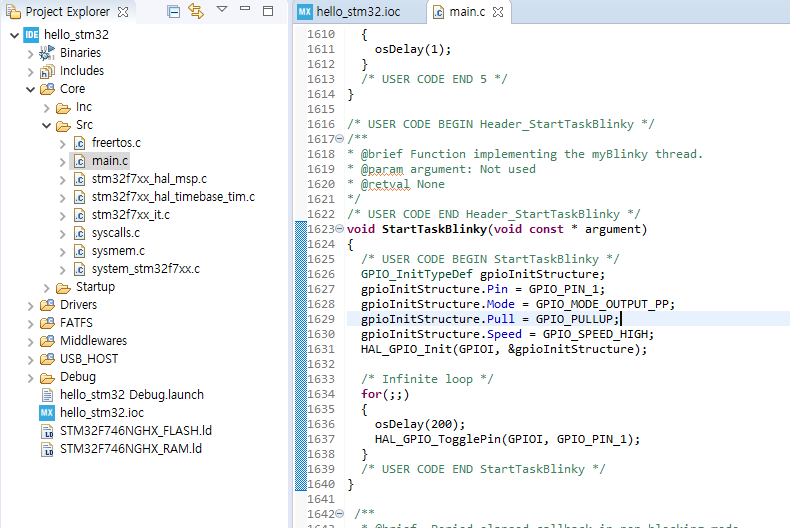The width and height of the screenshot is (790, 528).
Task: Click the hello_stm32.ioc MX icon in the tree
Action: pos(46,413)
